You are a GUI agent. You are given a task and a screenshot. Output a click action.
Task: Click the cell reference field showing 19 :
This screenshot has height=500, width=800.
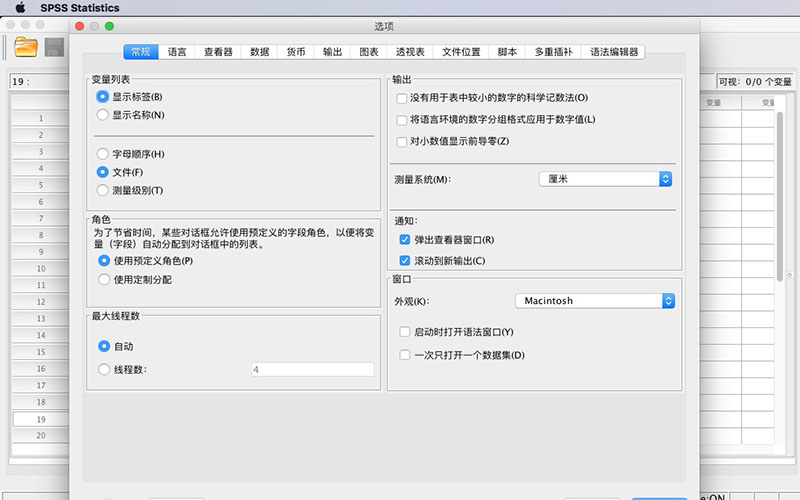click(x=39, y=82)
